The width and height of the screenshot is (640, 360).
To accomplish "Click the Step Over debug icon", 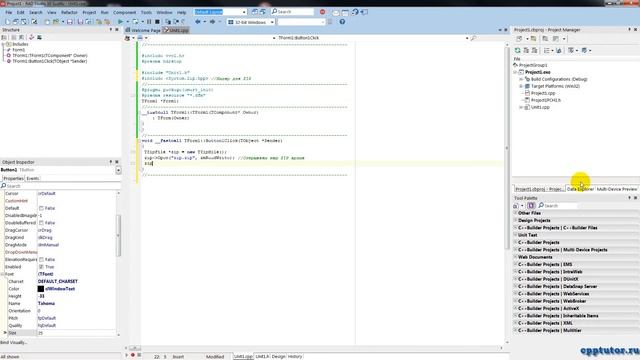I will [x=176, y=22].
